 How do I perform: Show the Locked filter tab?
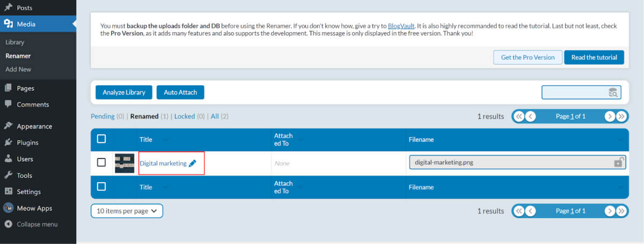pos(185,116)
